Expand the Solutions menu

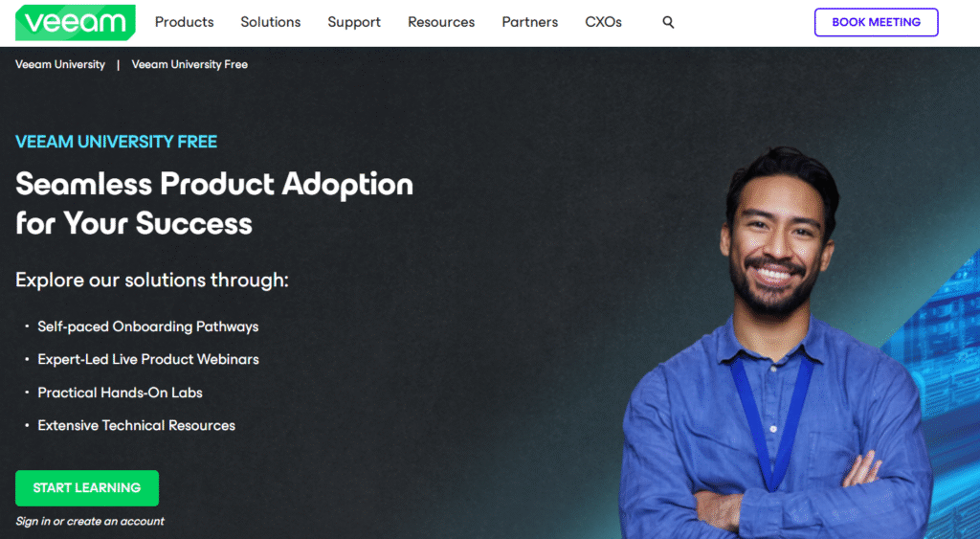[271, 22]
